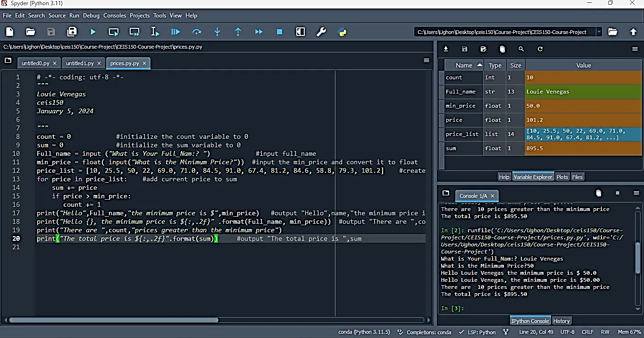Save Variable Explorer data

click(465, 49)
